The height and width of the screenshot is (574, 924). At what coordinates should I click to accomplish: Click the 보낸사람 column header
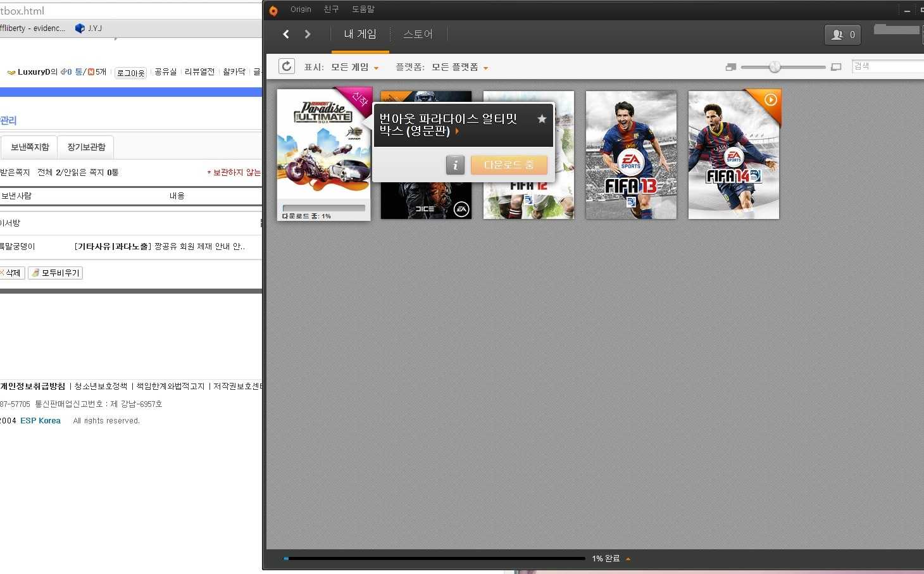click(16, 196)
